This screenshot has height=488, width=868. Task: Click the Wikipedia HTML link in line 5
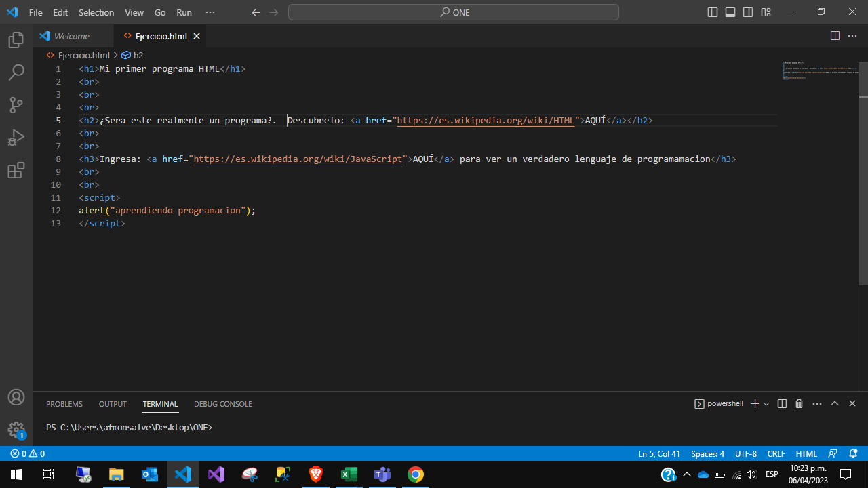pos(486,120)
